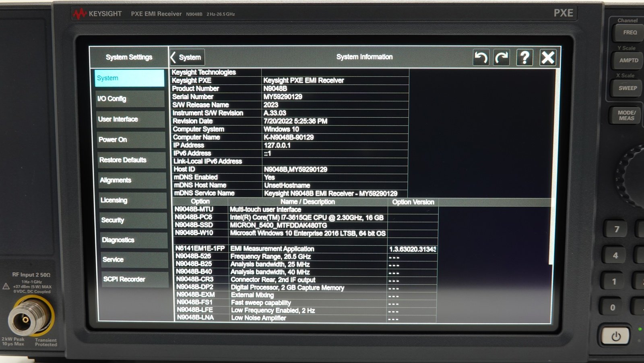Viewport: 644px width, 363px height.
Task: Click the mDNS Host Name UnsetHostname value
Action: tap(287, 185)
